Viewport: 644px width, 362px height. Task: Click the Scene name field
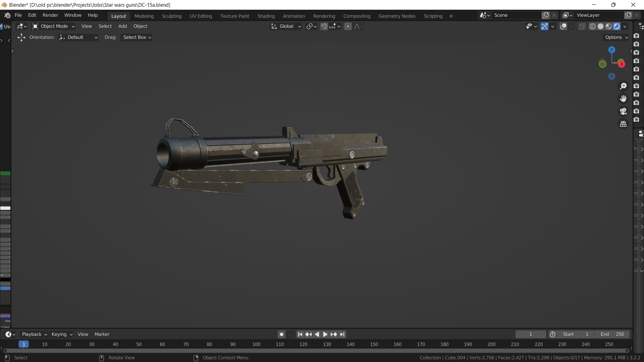516,15
